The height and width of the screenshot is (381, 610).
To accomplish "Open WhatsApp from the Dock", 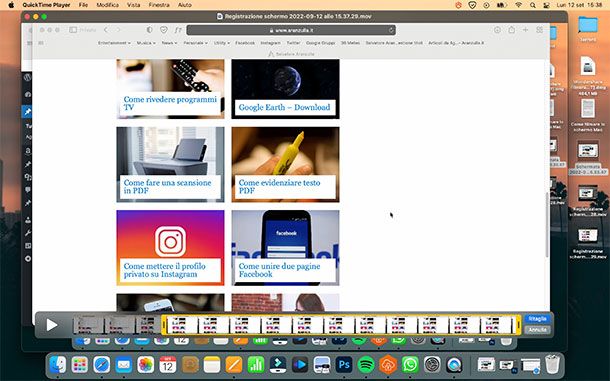I will pos(410,365).
